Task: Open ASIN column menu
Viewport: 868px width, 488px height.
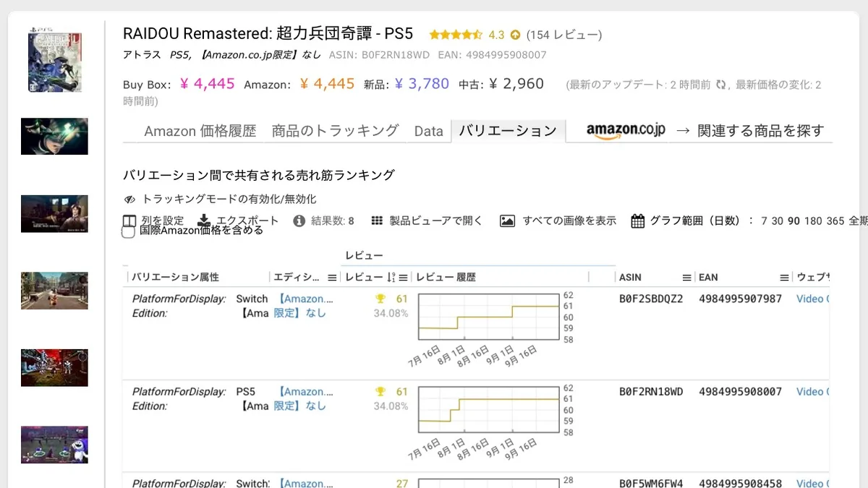Action: pyautogui.click(x=686, y=278)
